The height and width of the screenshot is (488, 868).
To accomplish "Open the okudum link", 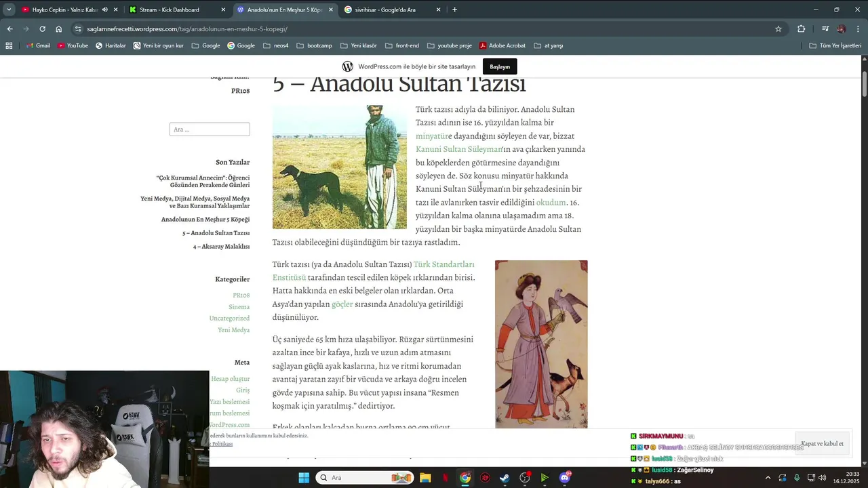I will pos(551,202).
